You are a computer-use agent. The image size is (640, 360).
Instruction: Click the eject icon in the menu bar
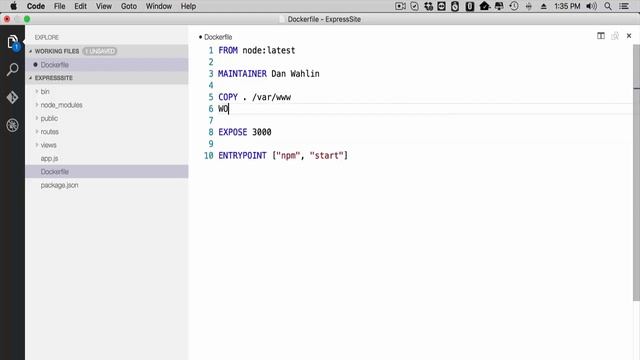click(544, 7)
